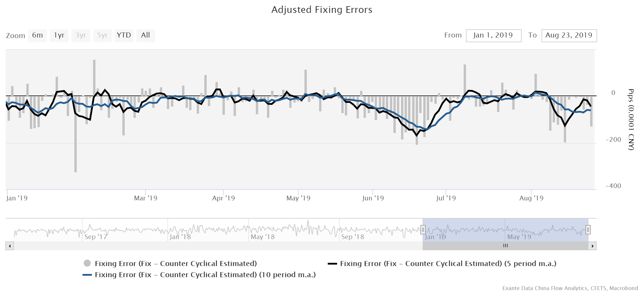
Task: Select the 1yr zoom range
Action: pyautogui.click(x=59, y=35)
